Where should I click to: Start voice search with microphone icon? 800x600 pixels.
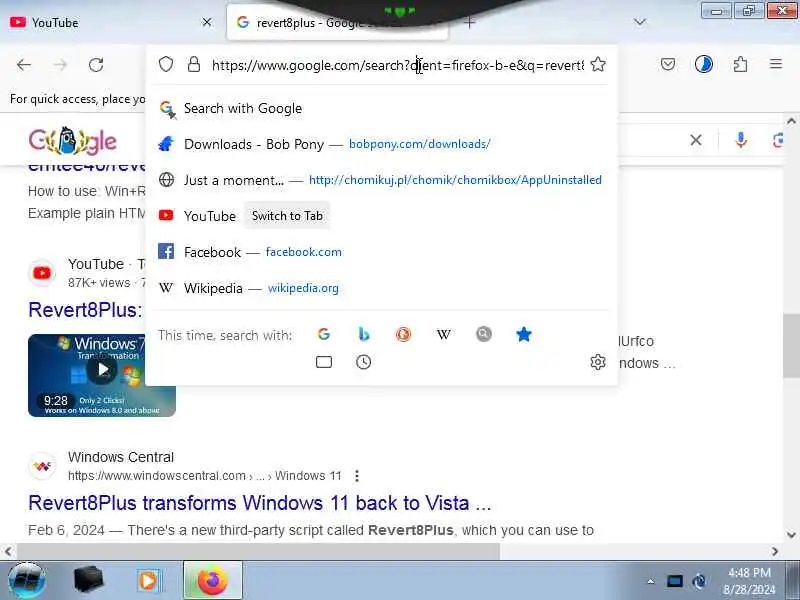(741, 140)
